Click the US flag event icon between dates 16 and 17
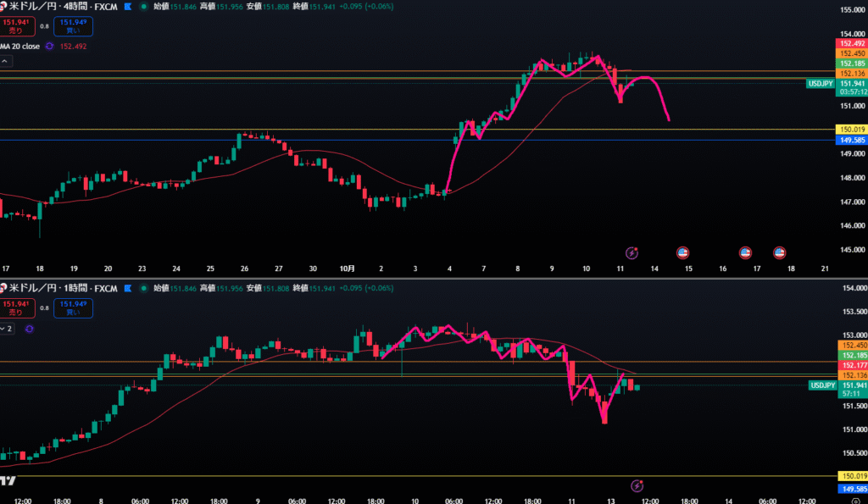The height and width of the screenshot is (504, 868). point(745,252)
